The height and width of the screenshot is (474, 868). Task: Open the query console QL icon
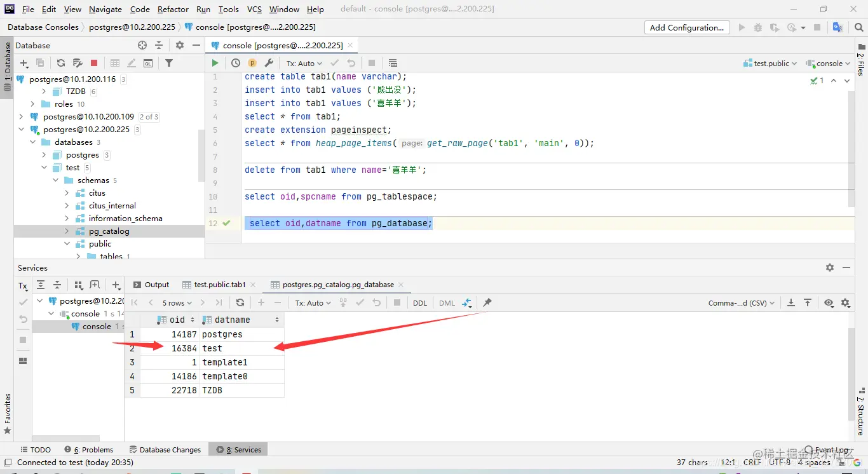148,63
